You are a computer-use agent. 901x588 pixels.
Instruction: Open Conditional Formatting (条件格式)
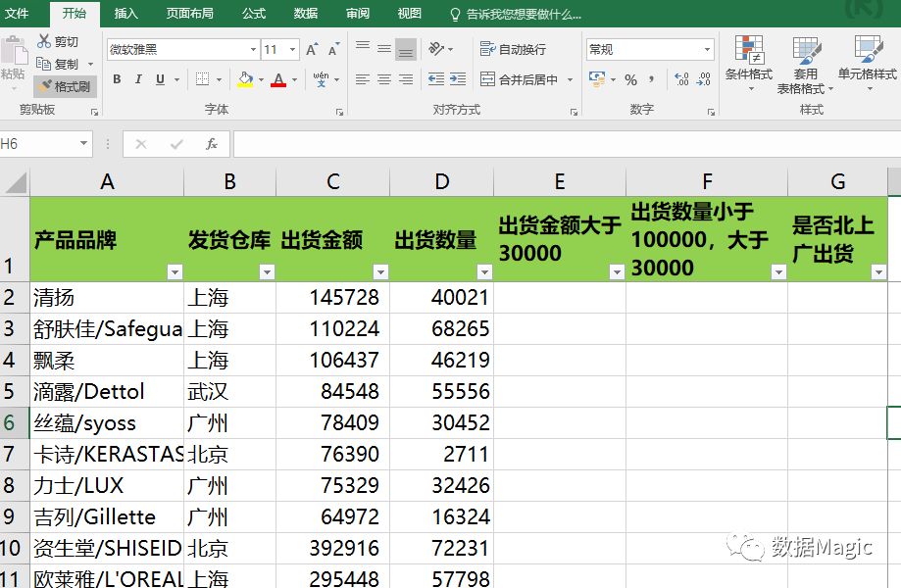(749, 63)
